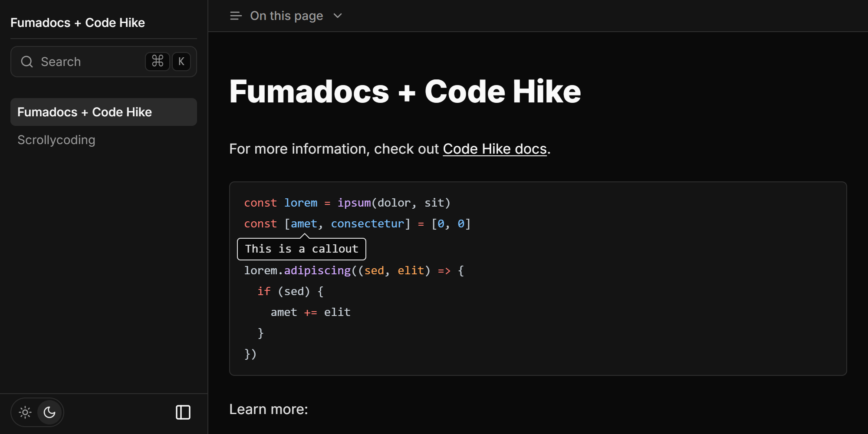Click the This is a callout box
868x434 pixels.
(x=301, y=249)
